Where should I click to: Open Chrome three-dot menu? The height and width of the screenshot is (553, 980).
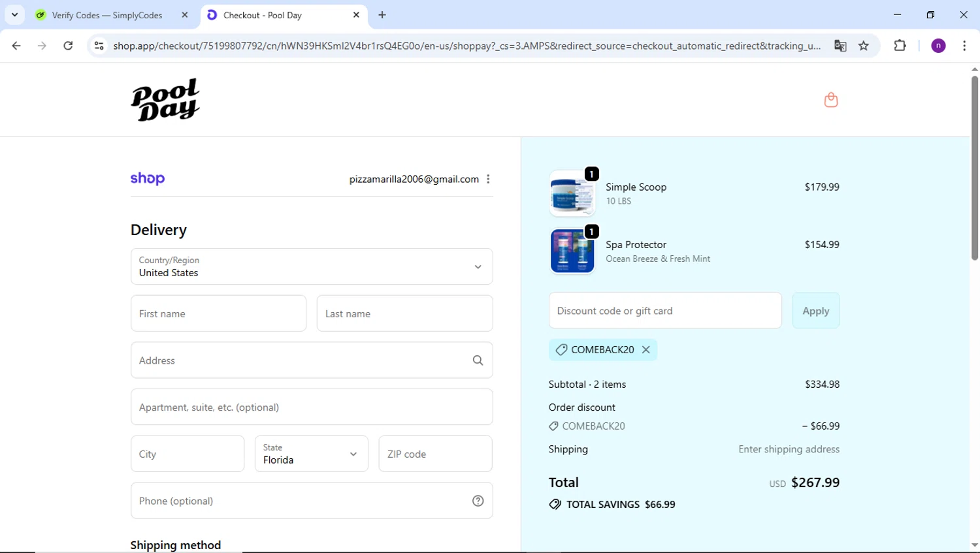[964, 46]
